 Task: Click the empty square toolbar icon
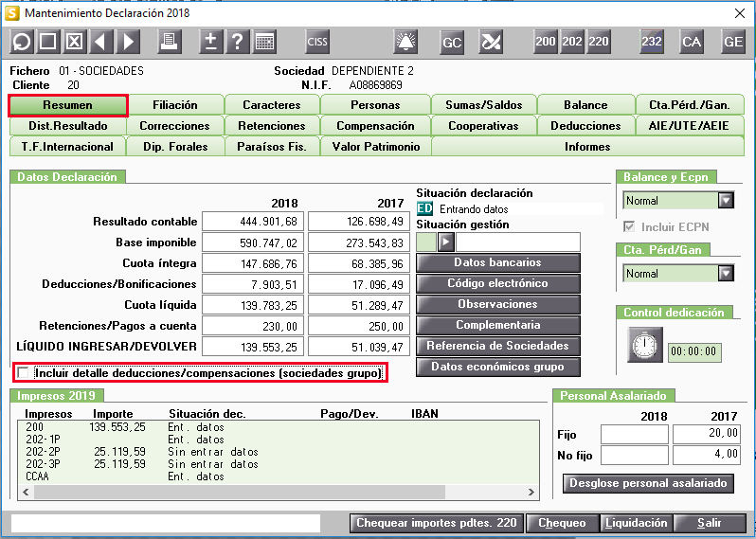point(47,42)
